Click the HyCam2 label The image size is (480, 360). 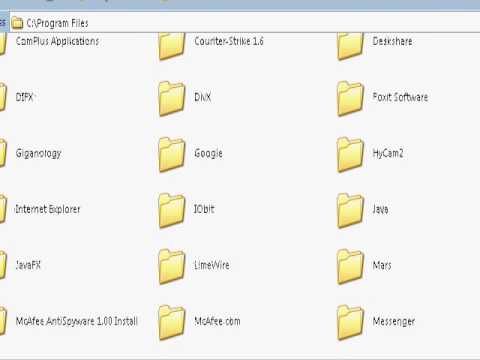pos(388,154)
